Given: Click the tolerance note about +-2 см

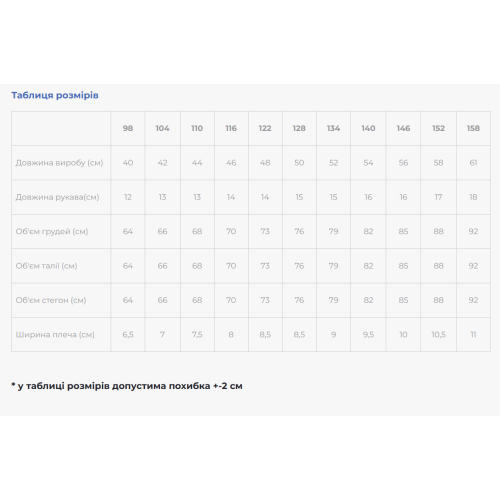Looking at the screenshot, I should pyautogui.click(x=127, y=386).
